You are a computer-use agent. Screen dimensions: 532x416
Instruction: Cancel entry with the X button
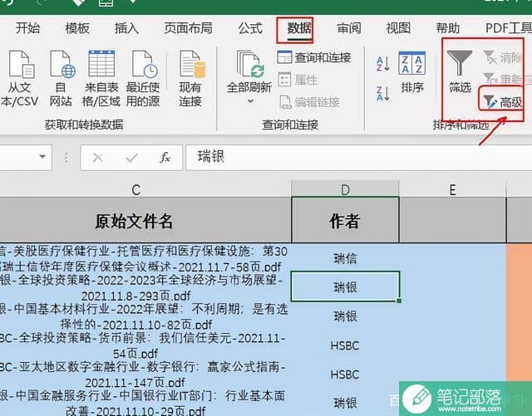click(98, 158)
